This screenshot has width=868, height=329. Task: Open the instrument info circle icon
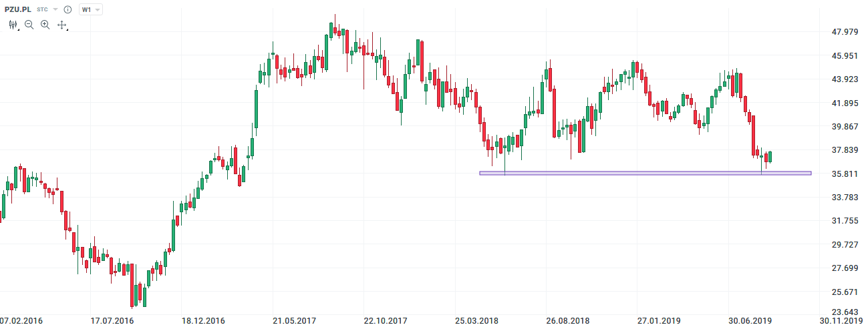click(x=67, y=10)
